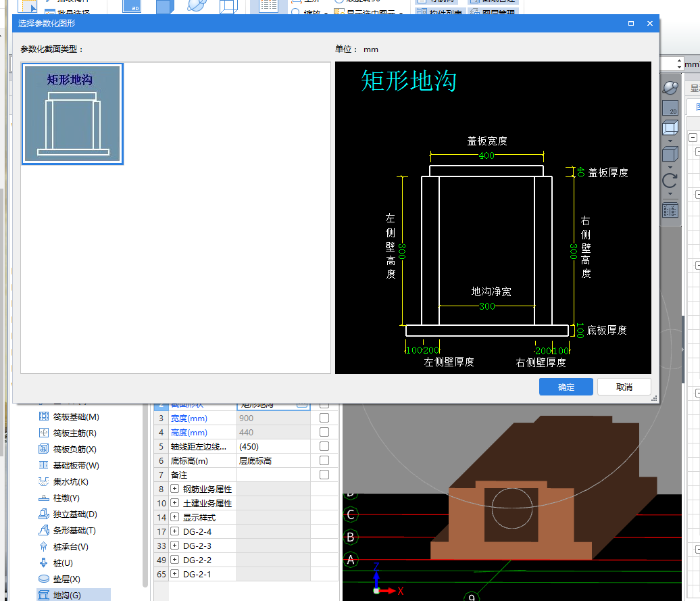The width and height of the screenshot is (700, 601).
Task: Click the stepper arrows beside mm field
Action: (x=679, y=64)
